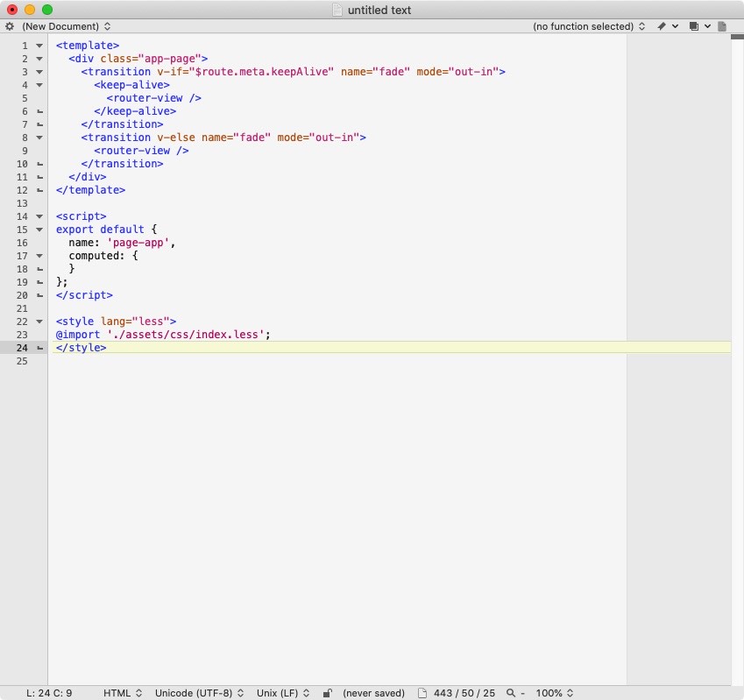Click the L: 24 C: 9 cursor position
744x700 pixels.
[49, 693]
